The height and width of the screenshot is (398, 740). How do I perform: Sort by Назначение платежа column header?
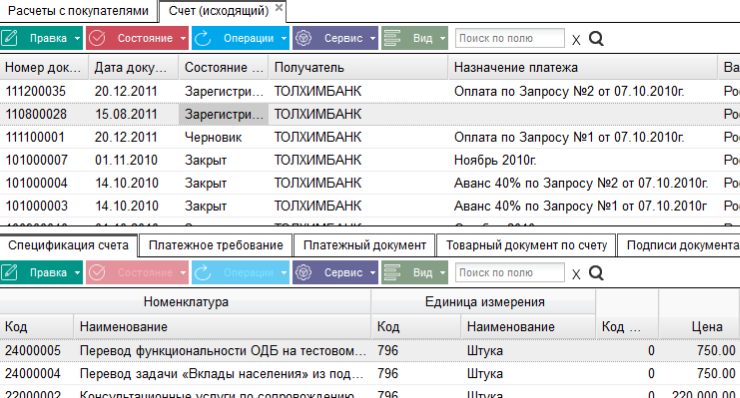point(583,68)
